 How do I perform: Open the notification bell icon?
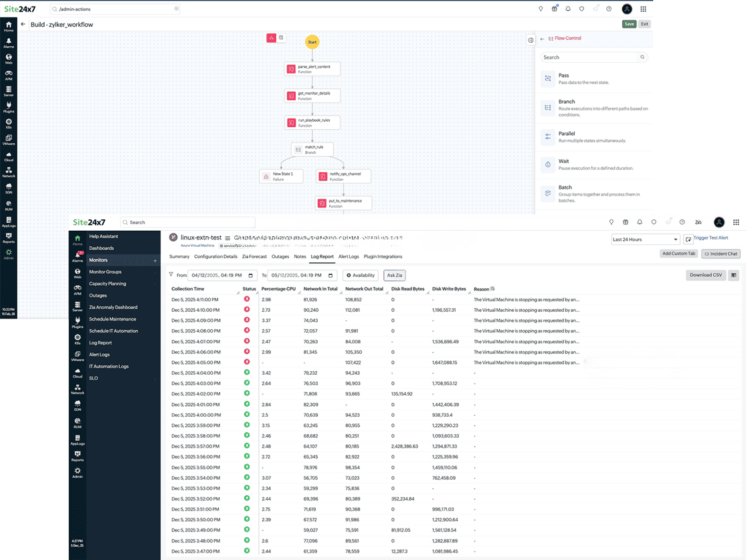pyautogui.click(x=640, y=222)
